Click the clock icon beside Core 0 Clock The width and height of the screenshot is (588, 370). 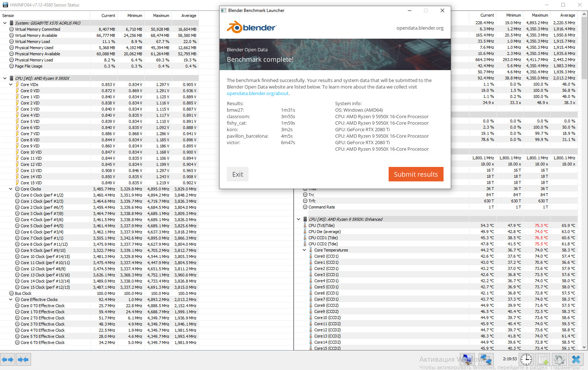click(x=17, y=195)
